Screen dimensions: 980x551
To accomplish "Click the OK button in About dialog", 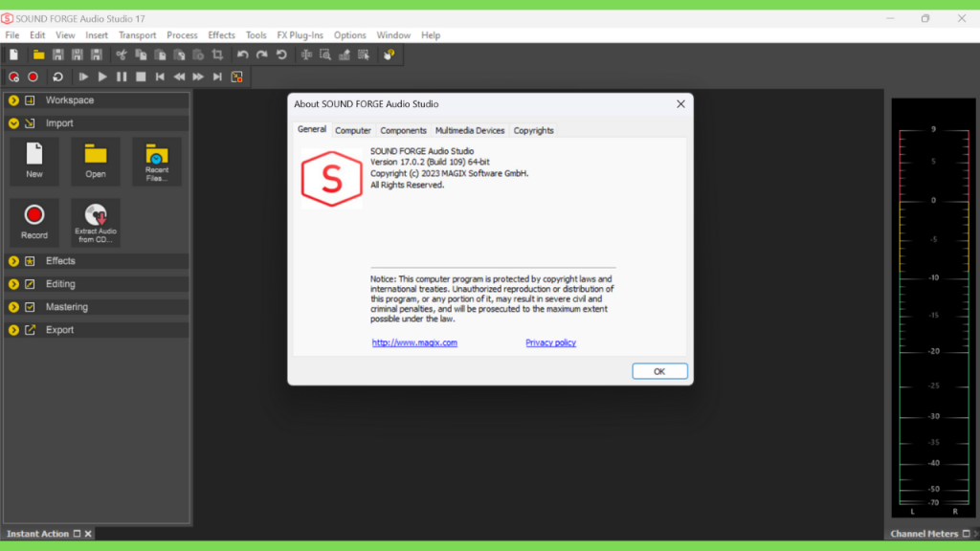I will coord(659,371).
